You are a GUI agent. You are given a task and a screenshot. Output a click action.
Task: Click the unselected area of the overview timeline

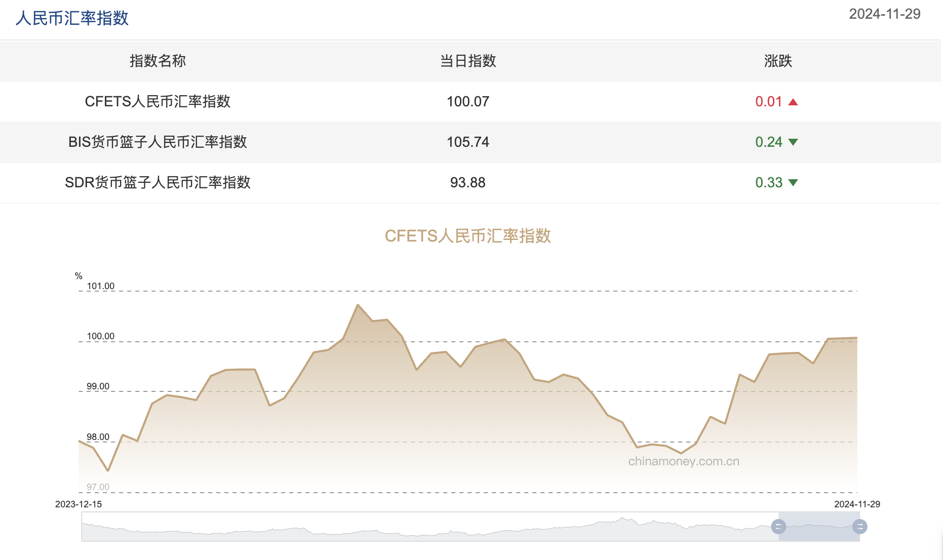pos(430,527)
